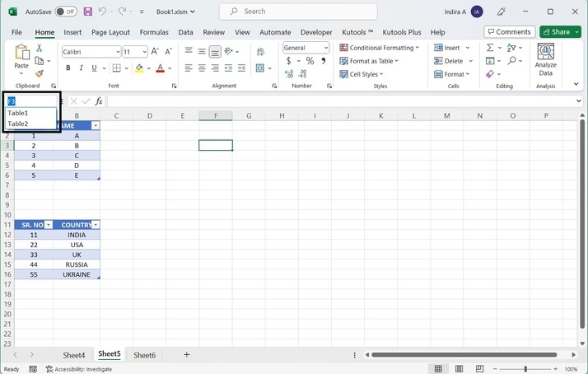The image size is (588, 374).
Task: Click the Cut scissors icon
Action: coord(39,48)
